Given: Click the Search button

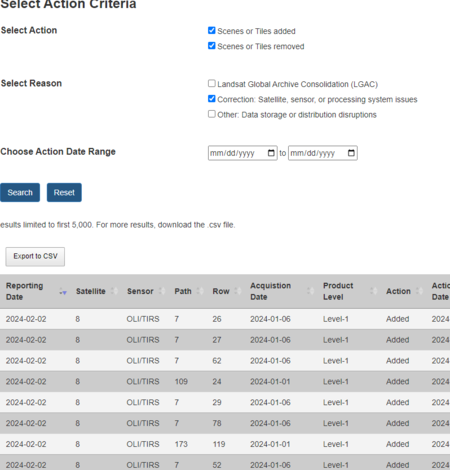Looking at the screenshot, I should 20,192.
